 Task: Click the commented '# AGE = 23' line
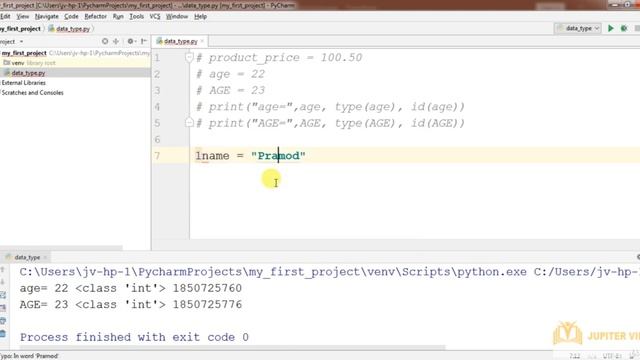231,90
